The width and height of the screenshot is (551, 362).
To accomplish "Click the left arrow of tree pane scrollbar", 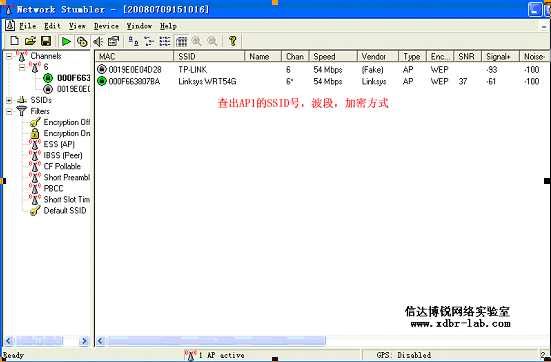I will (9, 341).
